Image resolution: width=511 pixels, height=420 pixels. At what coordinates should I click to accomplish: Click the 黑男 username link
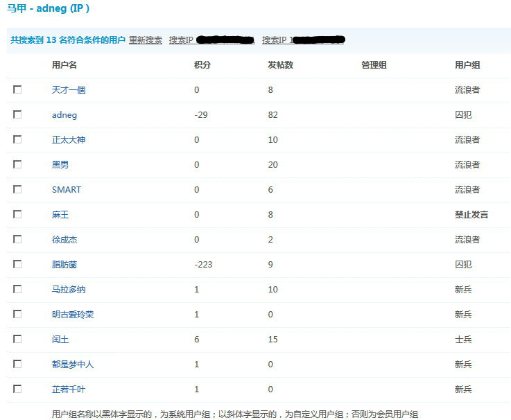tap(60, 165)
